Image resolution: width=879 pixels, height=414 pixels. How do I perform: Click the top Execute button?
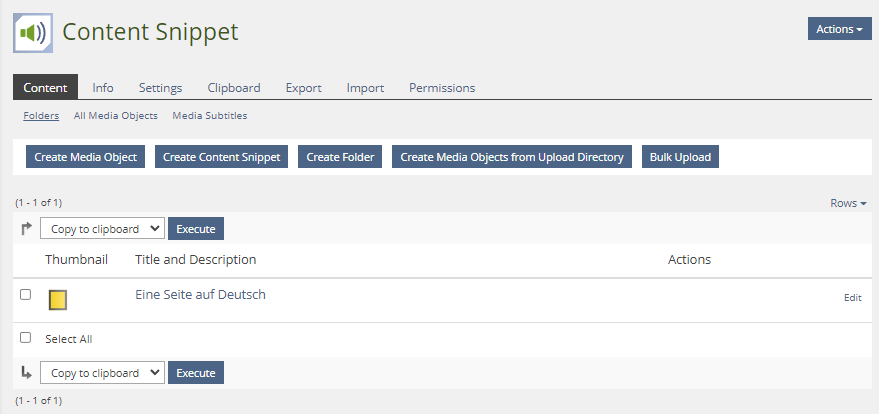click(x=196, y=229)
